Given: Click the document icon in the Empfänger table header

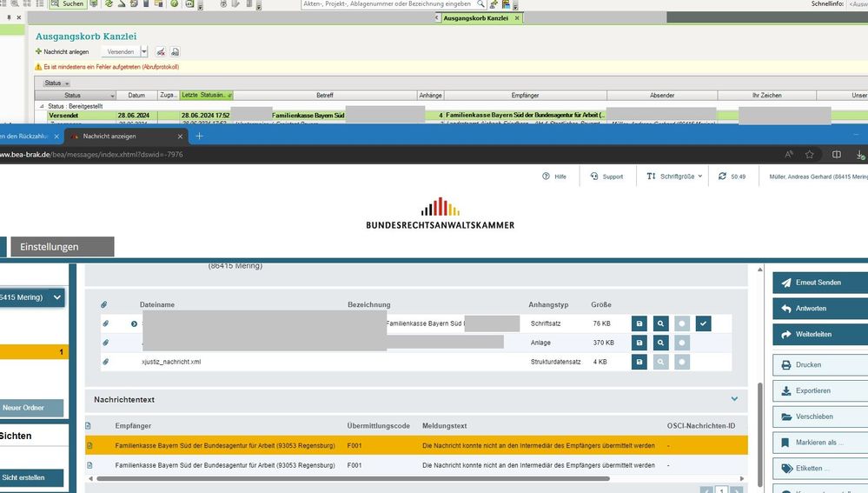Looking at the screenshot, I should point(88,426).
